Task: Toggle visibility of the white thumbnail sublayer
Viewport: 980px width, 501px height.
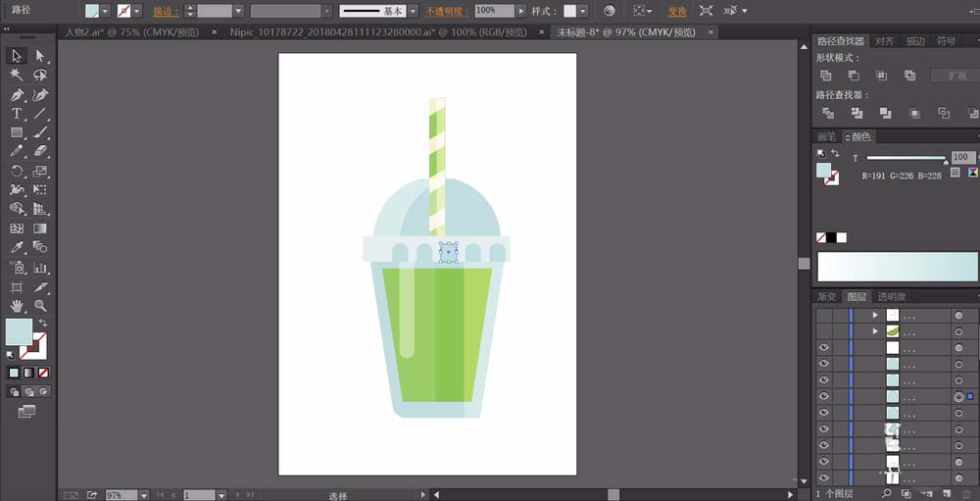Action: pos(823,347)
